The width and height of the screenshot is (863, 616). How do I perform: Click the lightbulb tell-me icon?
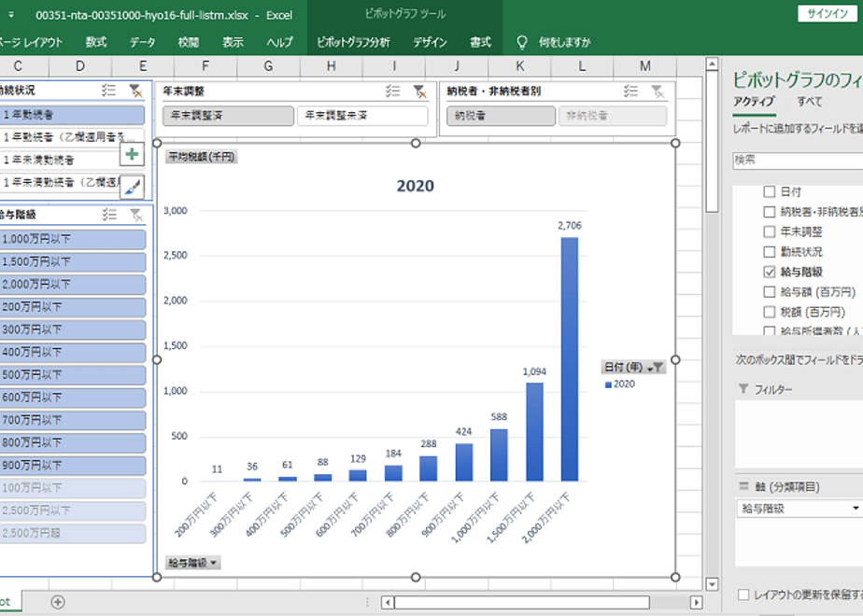tap(522, 42)
